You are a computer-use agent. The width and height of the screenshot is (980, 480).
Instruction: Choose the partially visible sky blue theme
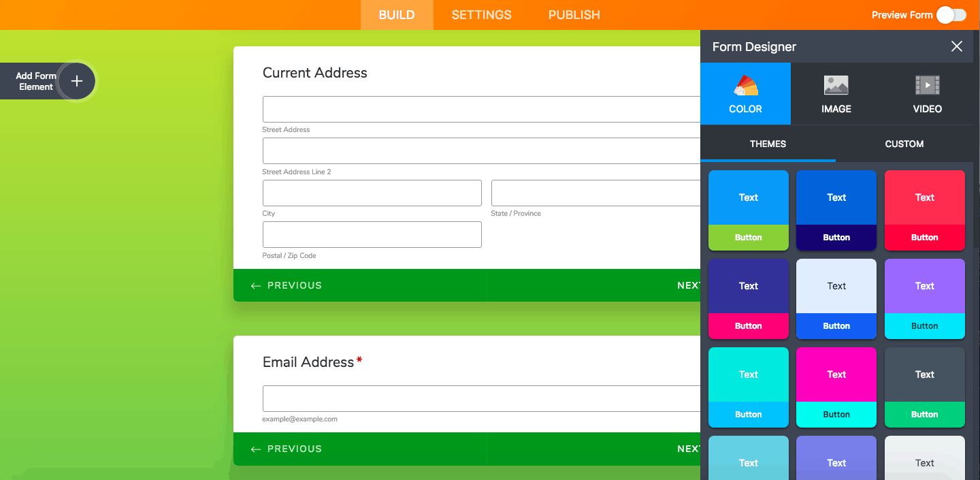[749, 458]
